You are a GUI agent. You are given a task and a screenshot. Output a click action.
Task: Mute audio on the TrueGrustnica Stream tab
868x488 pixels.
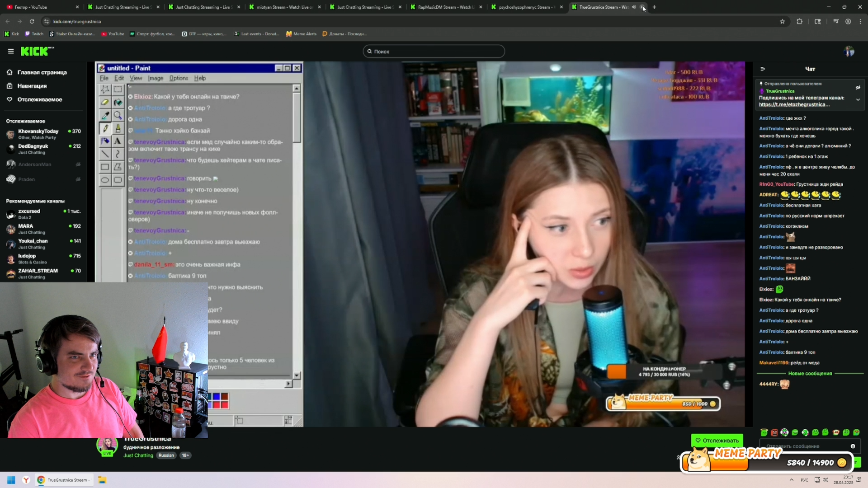coord(634,7)
